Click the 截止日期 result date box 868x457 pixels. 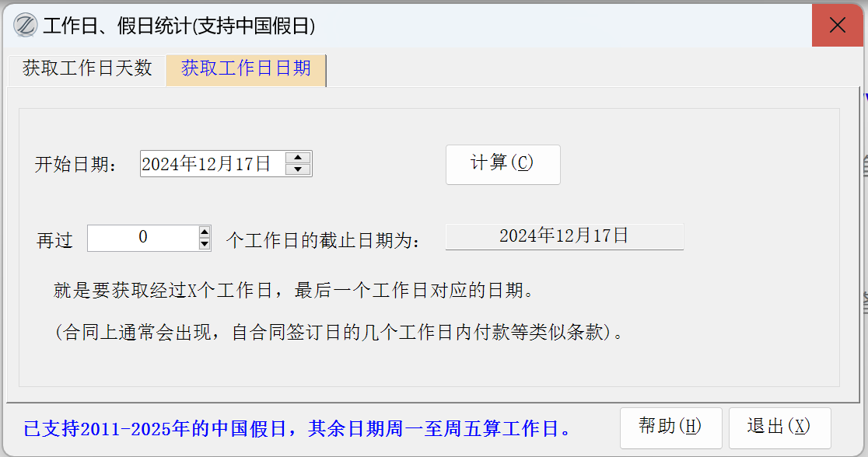point(564,236)
